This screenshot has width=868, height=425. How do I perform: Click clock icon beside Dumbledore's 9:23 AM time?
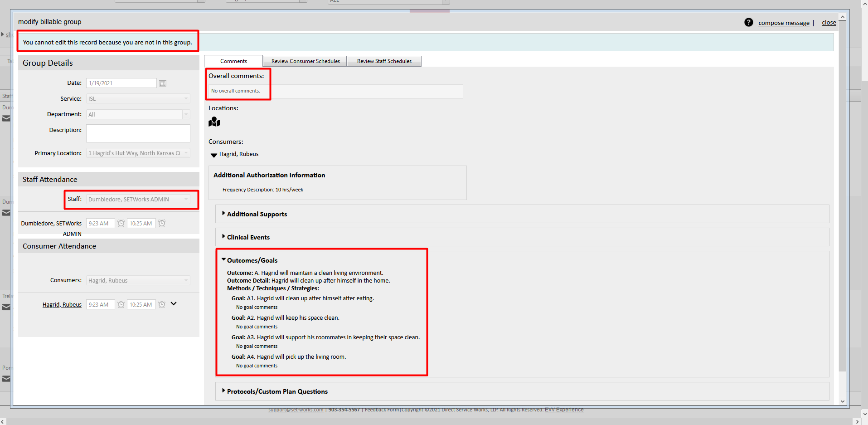pos(121,223)
